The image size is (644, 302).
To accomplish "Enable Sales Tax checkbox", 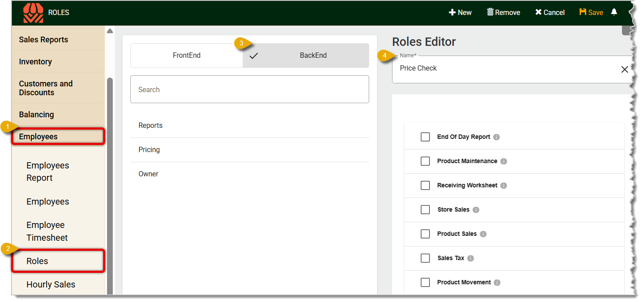I will click(x=425, y=258).
